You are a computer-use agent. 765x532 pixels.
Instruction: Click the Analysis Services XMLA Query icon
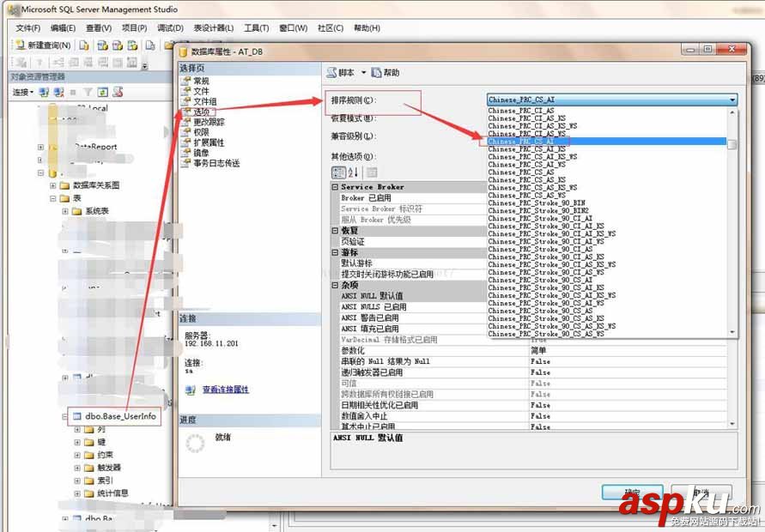133,45
